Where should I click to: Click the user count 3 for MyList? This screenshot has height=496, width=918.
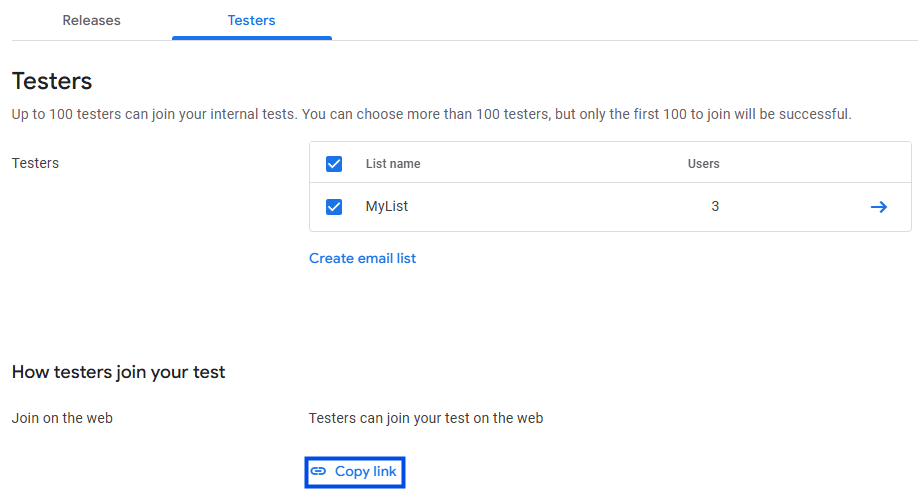(x=714, y=207)
